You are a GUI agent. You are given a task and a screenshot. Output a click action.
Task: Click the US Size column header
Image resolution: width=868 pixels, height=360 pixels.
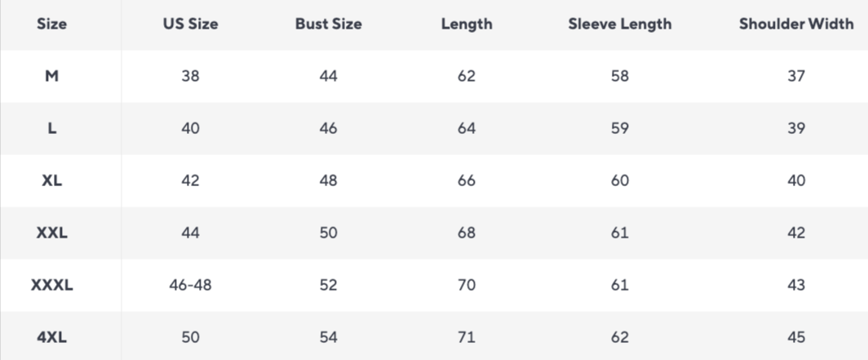click(x=190, y=24)
